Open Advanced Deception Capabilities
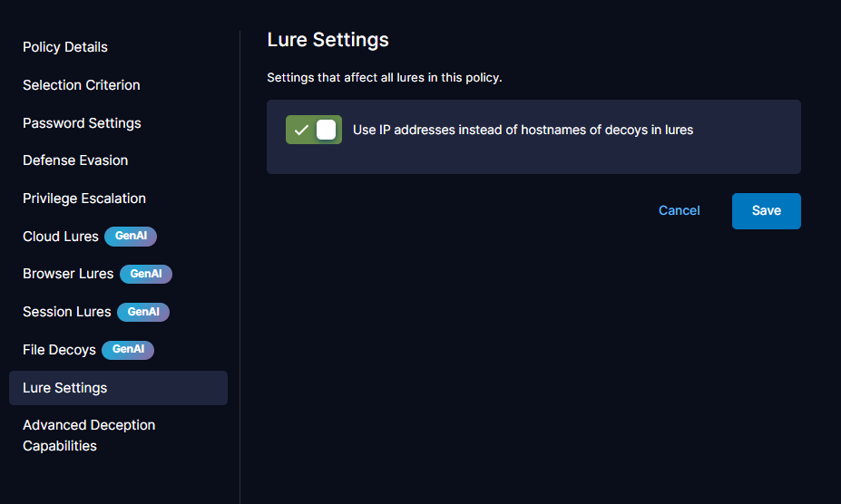Viewport: 841px width, 504px height. click(89, 435)
